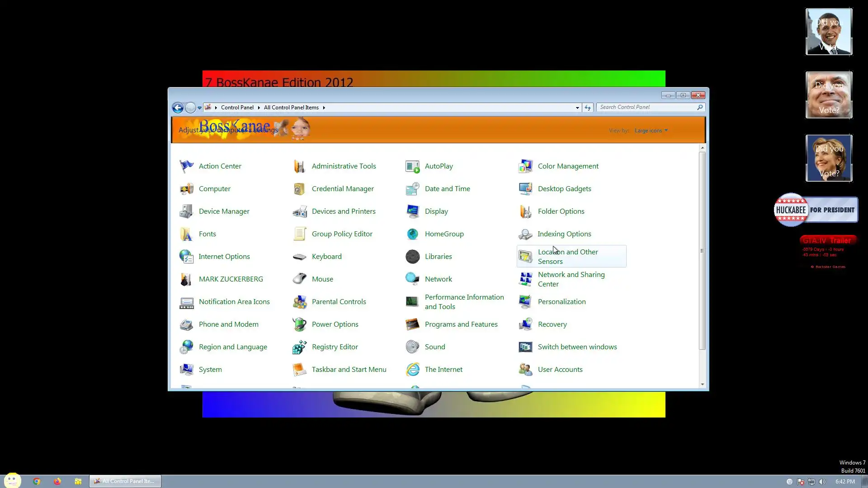Click the User Accounts icon
The image size is (868, 488).
(x=525, y=370)
